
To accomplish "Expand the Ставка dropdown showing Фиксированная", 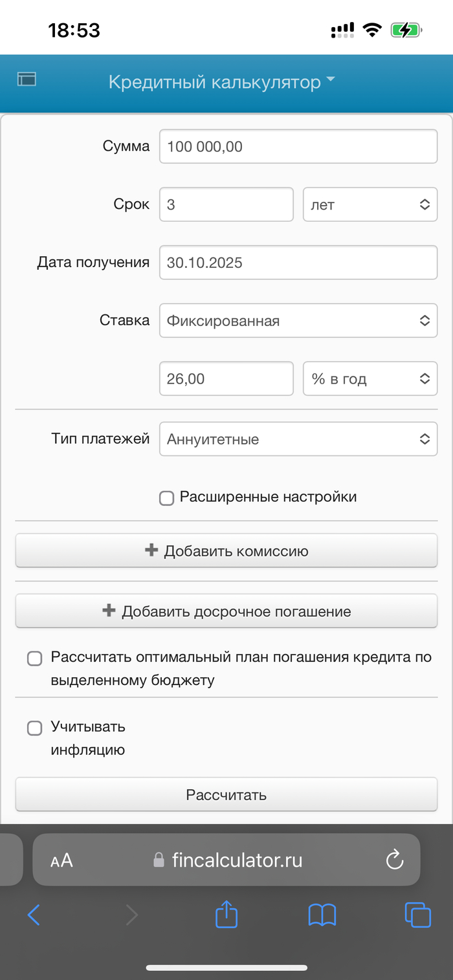I will tap(298, 321).
